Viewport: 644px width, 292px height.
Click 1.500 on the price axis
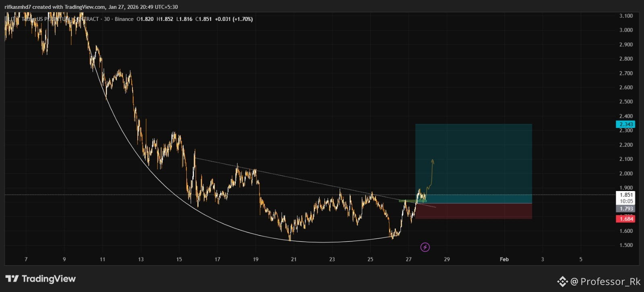click(x=626, y=245)
